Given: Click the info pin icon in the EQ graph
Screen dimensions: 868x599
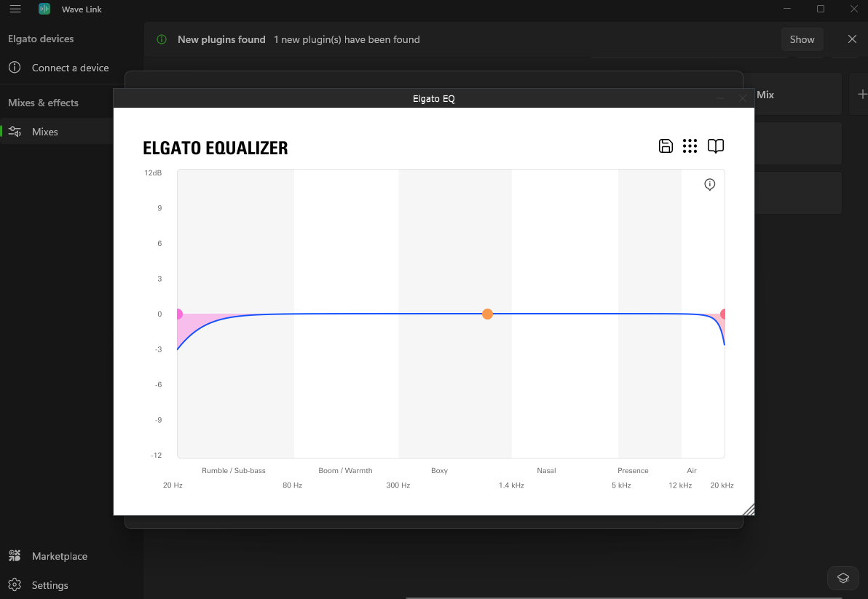Looking at the screenshot, I should [x=710, y=185].
